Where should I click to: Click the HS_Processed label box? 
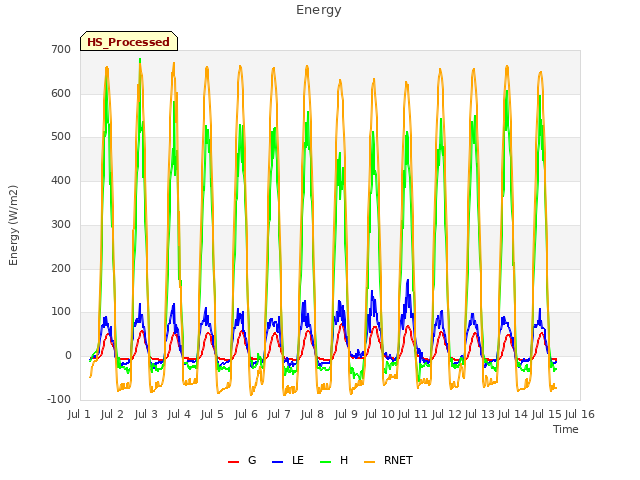tap(129, 41)
